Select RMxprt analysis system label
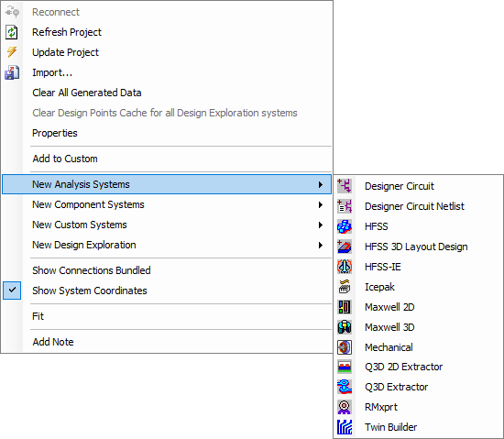The width and height of the screenshot is (504, 439). [x=381, y=407]
